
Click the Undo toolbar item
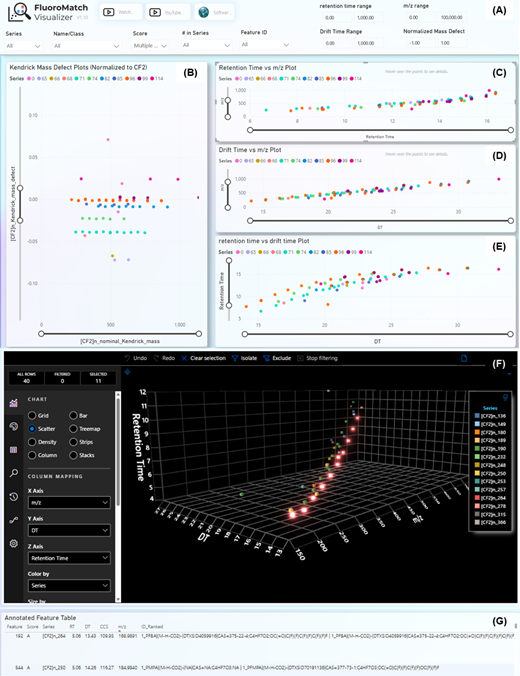coord(136,358)
